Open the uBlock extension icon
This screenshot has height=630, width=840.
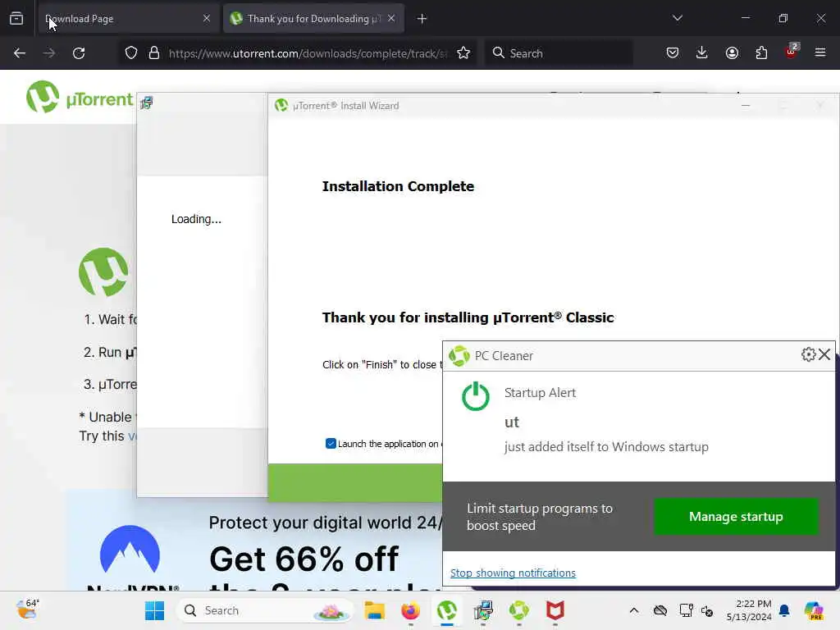coord(792,52)
